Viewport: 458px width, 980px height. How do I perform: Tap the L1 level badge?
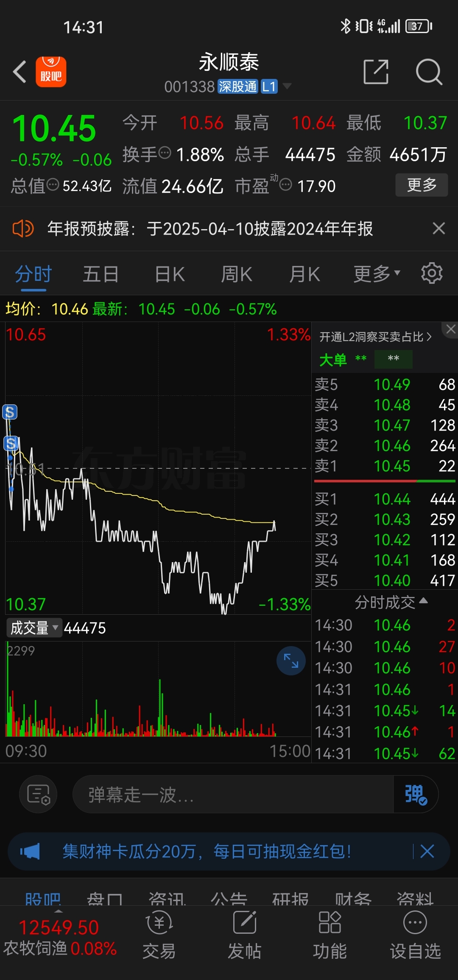click(269, 87)
